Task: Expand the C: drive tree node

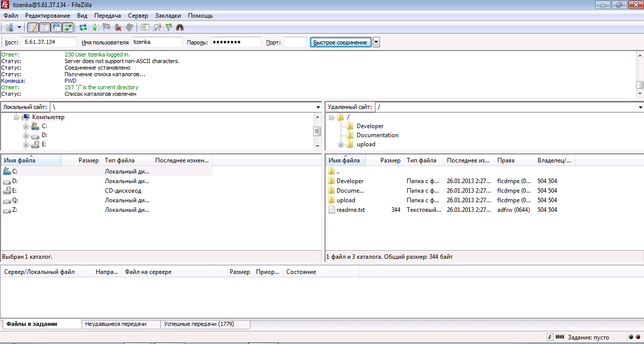Action: pos(26,126)
